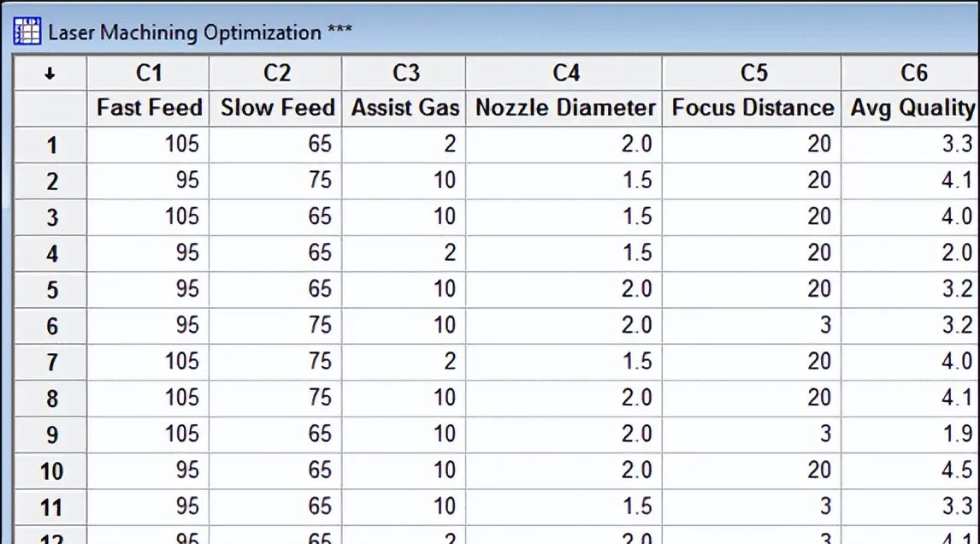The width and height of the screenshot is (980, 544).
Task: Click Focus Distance cell in row 9
Action: pos(752,434)
